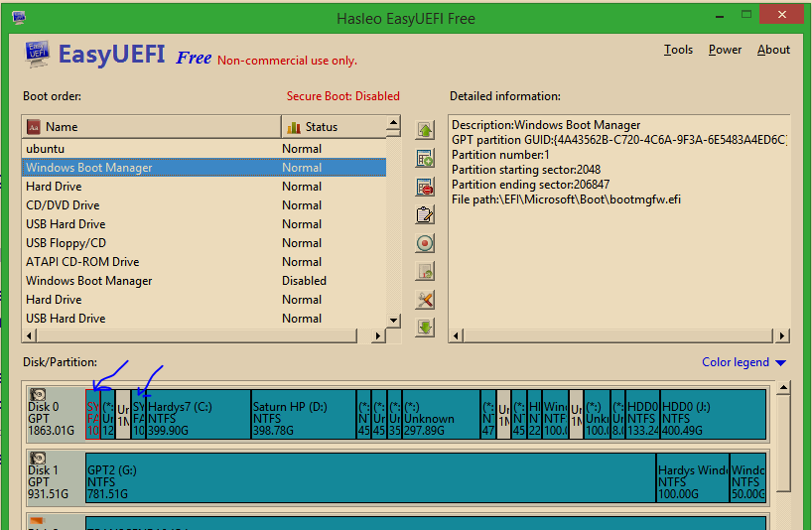Click the title bar application icon

[19, 18]
